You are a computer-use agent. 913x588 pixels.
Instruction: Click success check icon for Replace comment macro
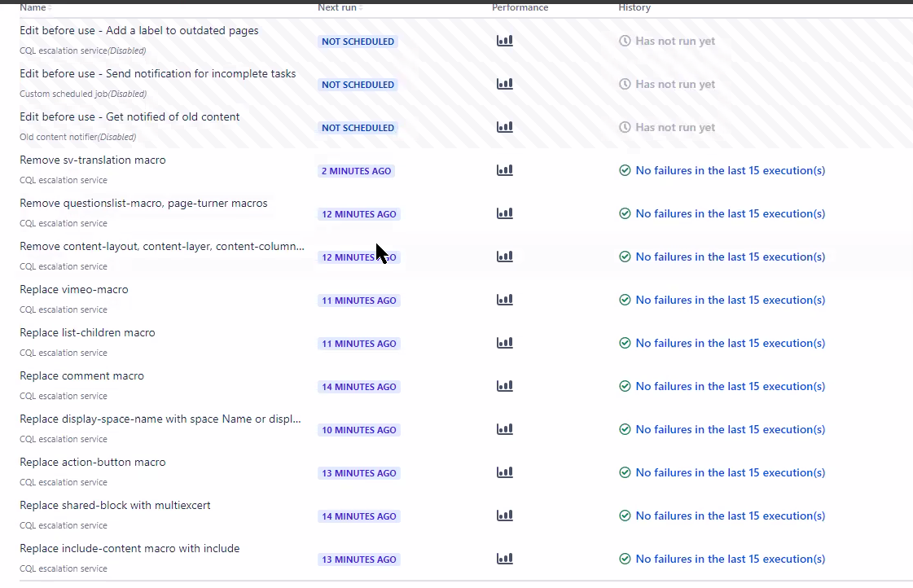pyautogui.click(x=625, y=385)
